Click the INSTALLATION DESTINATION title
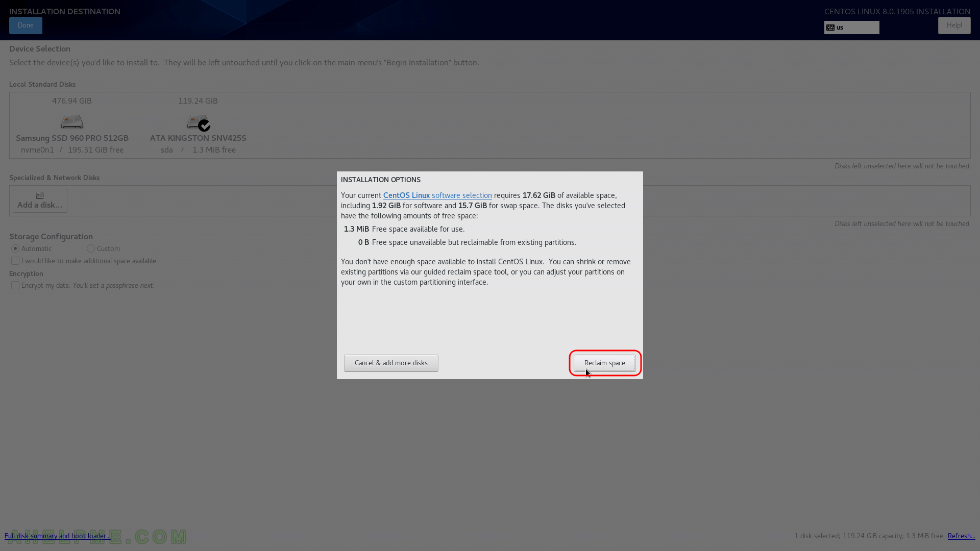The width and height of the screenshot is (980, 551). click(65, 11)
